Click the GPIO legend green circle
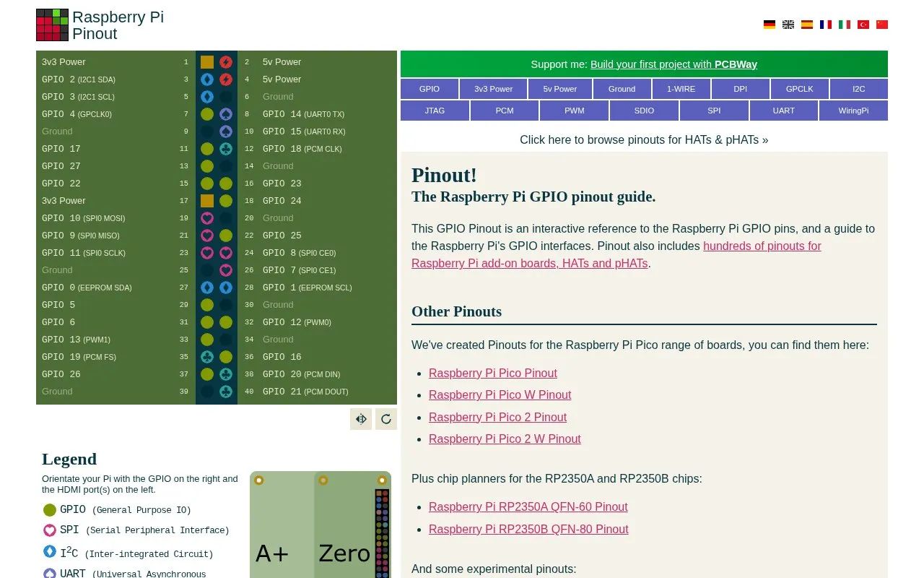The image size is (924, 578). [x=50, y=510]
